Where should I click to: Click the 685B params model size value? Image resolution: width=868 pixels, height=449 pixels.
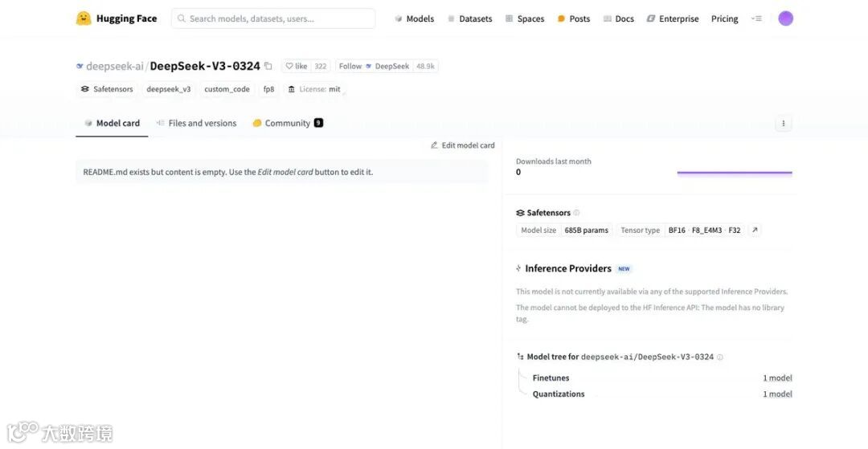(586, 231)
